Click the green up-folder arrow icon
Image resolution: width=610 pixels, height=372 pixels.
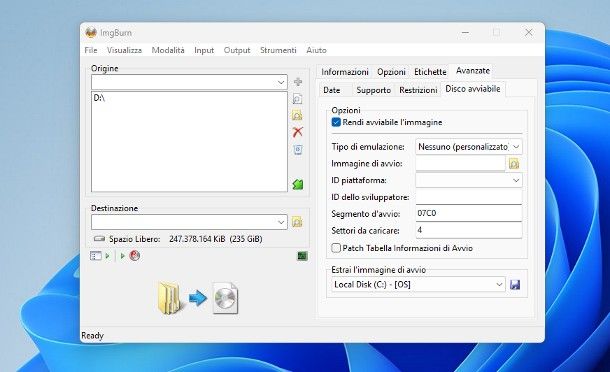(x=298, y=184)
